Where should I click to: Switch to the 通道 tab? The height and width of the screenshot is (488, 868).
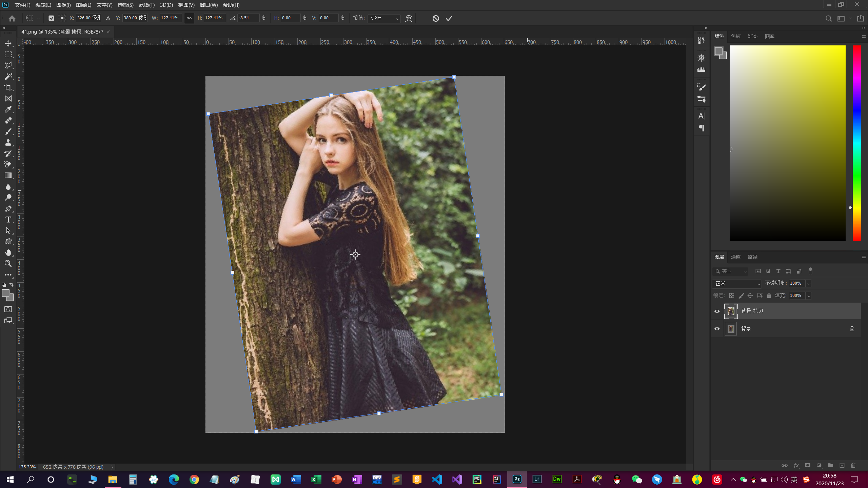coord(735,257)
